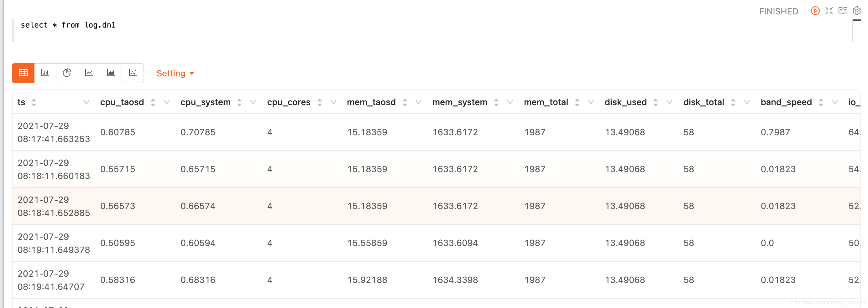Screen dimensions: 868x308
Task: Sort by the ts column
Action: tap(34, 102)
